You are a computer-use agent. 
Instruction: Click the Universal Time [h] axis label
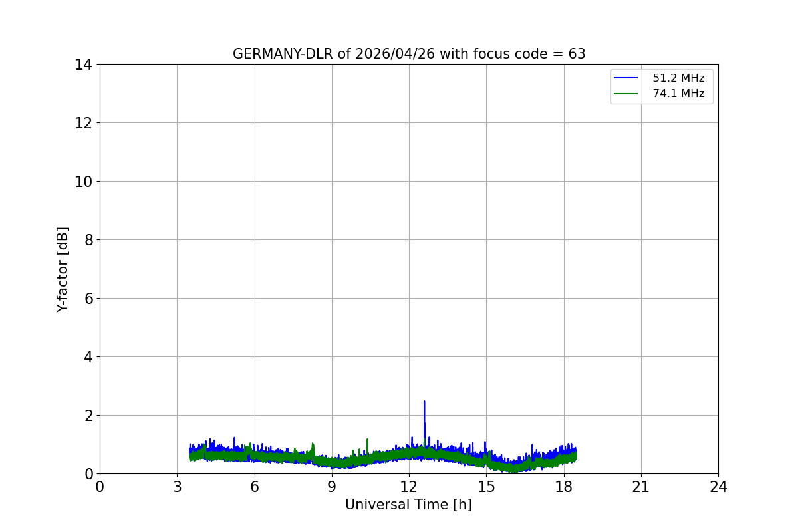click(408, 505)
